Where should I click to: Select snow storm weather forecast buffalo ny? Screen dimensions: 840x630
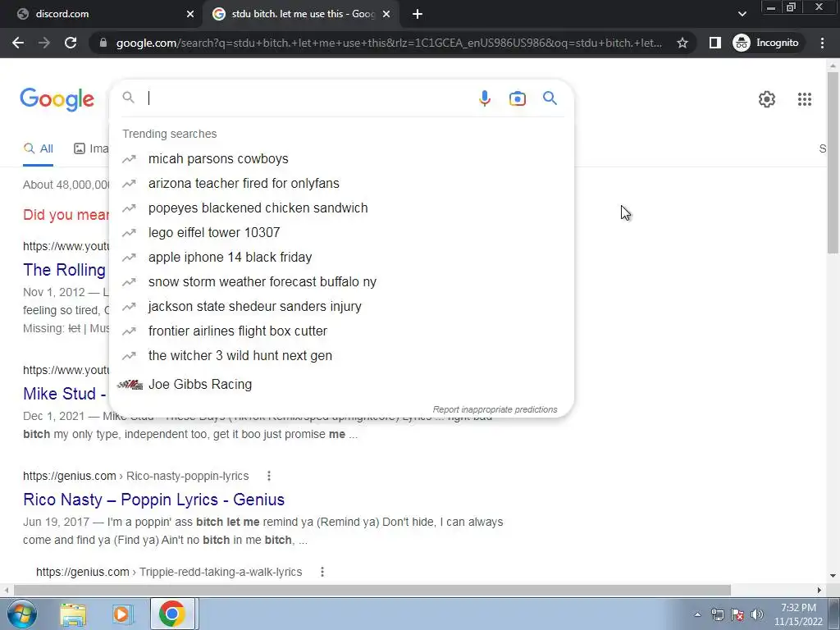pos(341,282)
